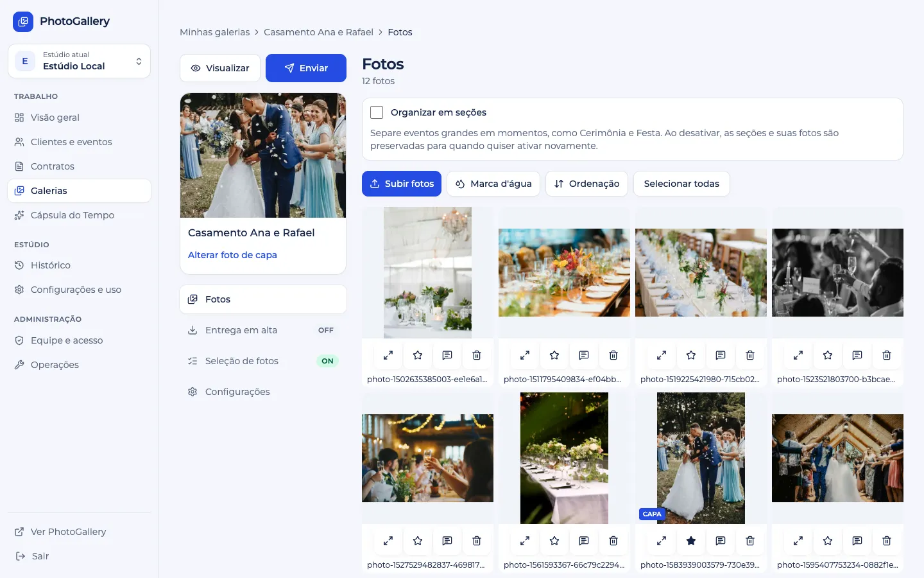Open the Ordenação sort dropdown
Screen dimensions: 924x578
(x=586, y=184)
